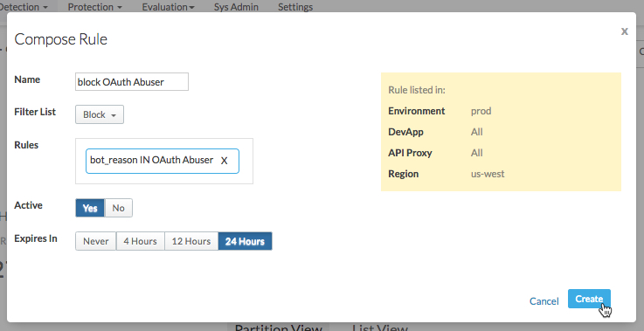Open the Sys Admin menu item
644x331 pixels.
tap(236, 7)
